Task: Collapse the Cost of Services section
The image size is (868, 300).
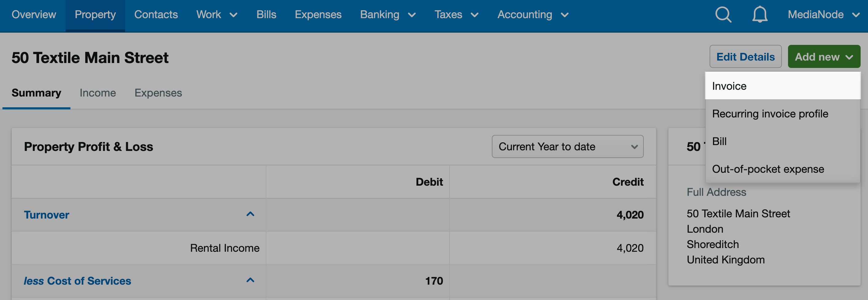Action: tap(250, 280)
